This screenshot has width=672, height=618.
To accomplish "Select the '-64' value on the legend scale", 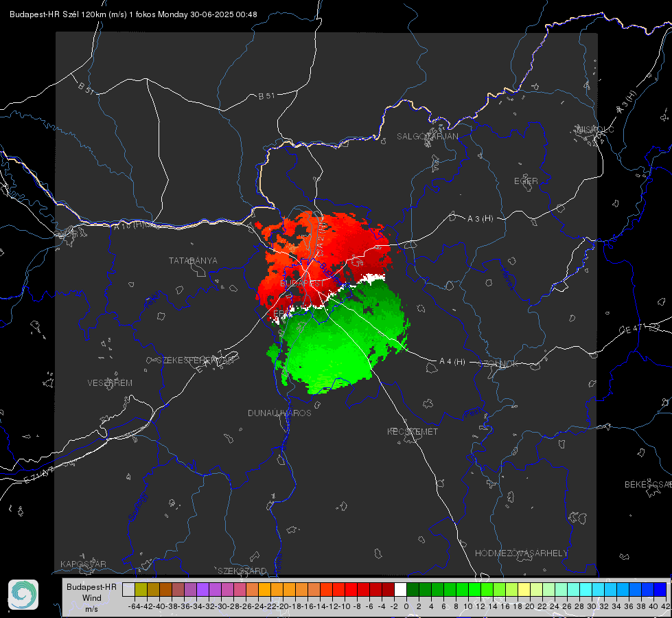I will 134,606.
